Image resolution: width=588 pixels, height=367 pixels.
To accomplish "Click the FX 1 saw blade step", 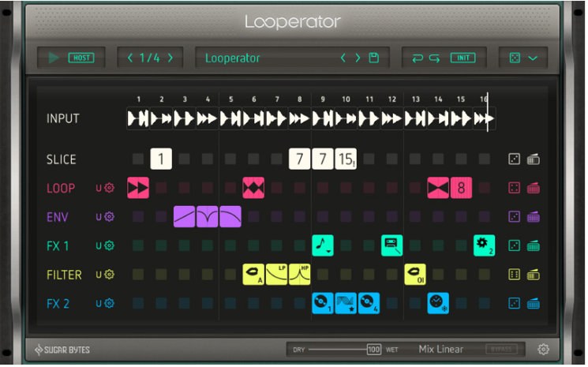I will (x=484, y=245).
